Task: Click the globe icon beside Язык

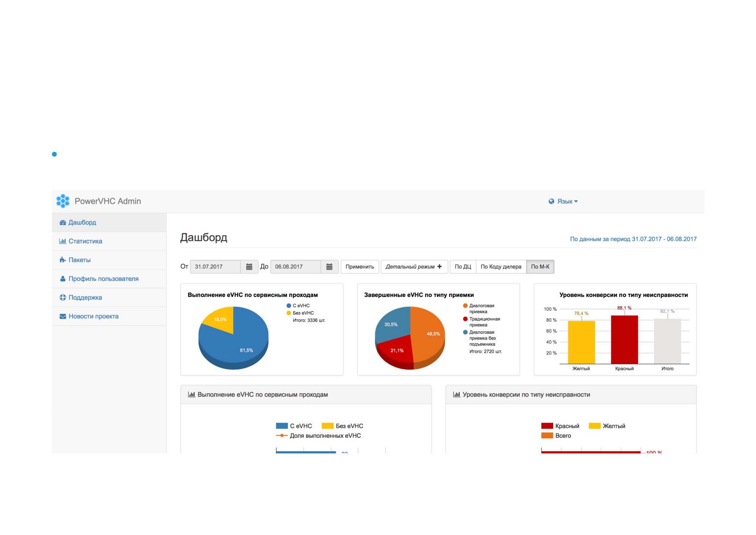Action: (551, 201)
